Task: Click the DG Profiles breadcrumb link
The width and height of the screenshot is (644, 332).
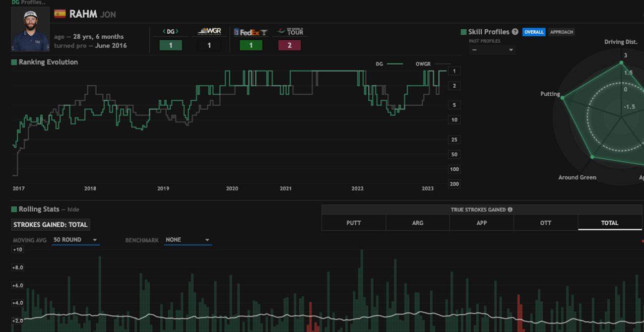Action: pyautogui.click(x=28, y=3)
